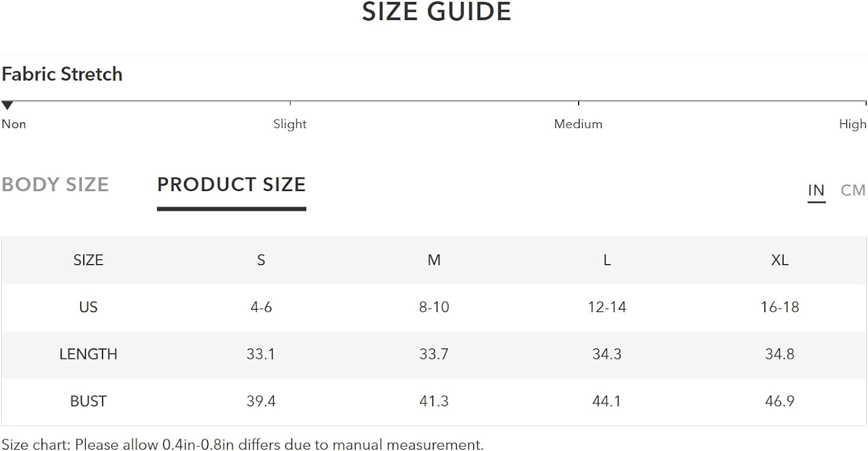Click the XL bust value 46.9
The image size is (868, 451).
(x=780, y=401)
